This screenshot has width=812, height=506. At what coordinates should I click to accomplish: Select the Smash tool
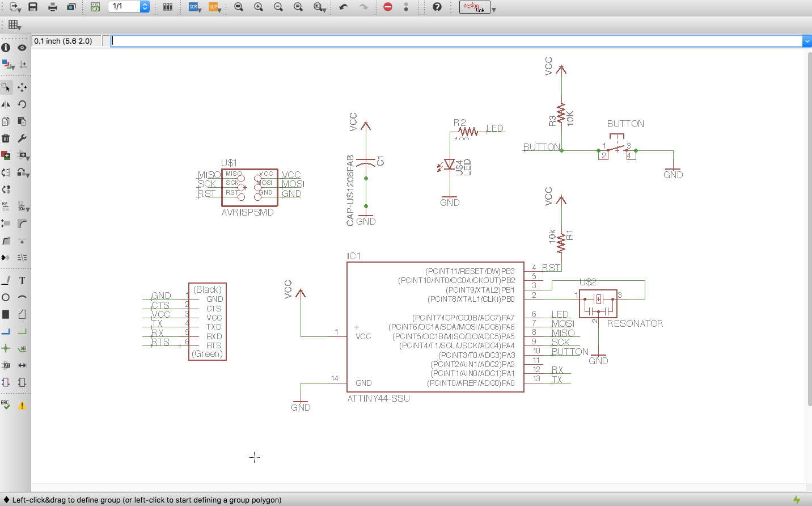pos(6,224)
